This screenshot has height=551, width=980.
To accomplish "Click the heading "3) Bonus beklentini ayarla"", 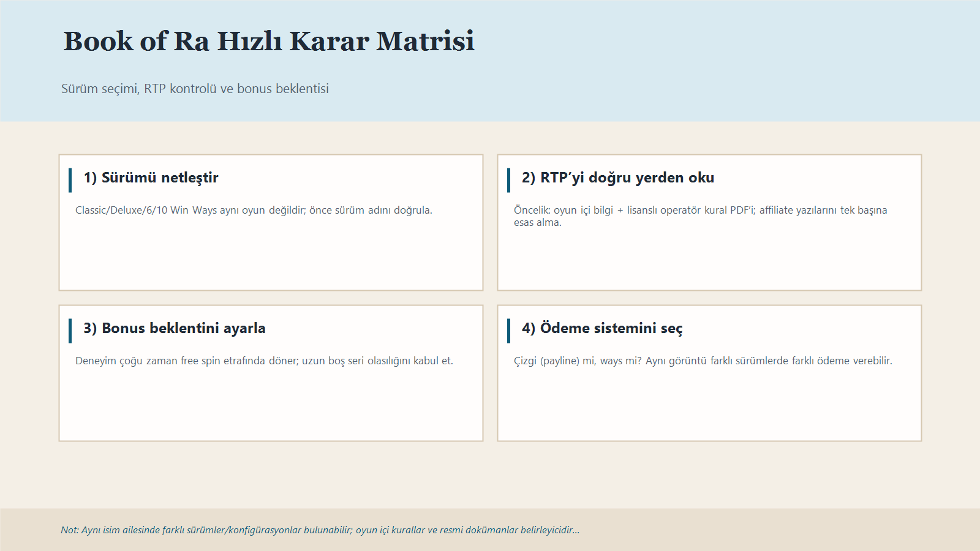I will [x=175, y=328].
